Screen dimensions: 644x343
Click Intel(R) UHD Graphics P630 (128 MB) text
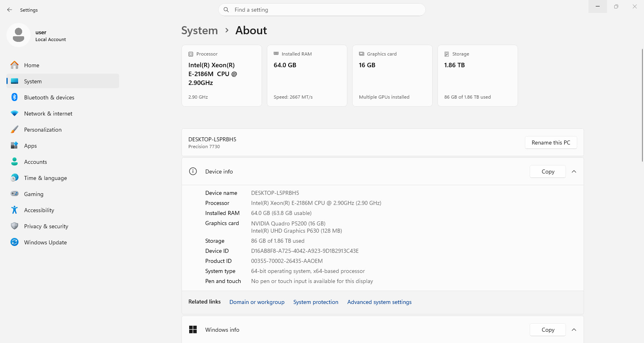297,231
